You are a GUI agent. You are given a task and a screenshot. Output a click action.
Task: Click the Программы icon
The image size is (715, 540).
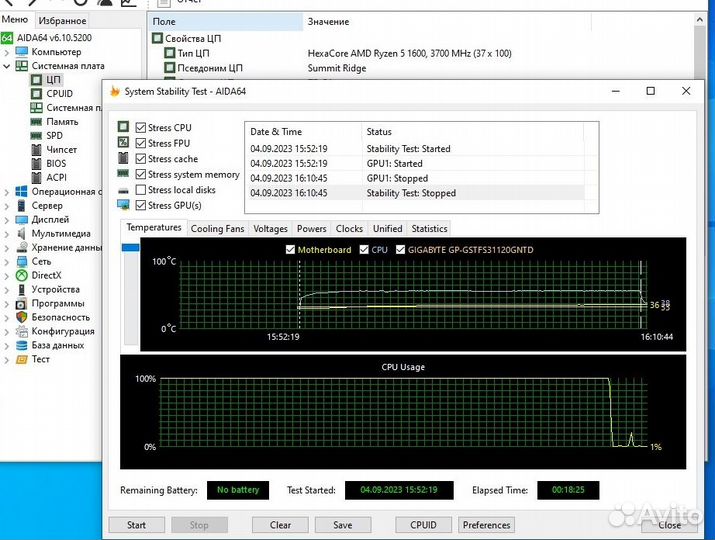21,304
